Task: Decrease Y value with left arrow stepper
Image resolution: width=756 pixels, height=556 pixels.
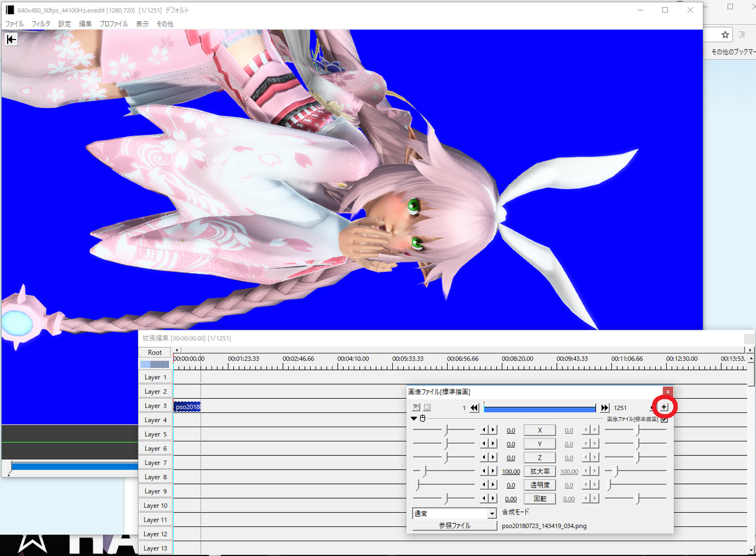Action: click(x=484, y=444)
